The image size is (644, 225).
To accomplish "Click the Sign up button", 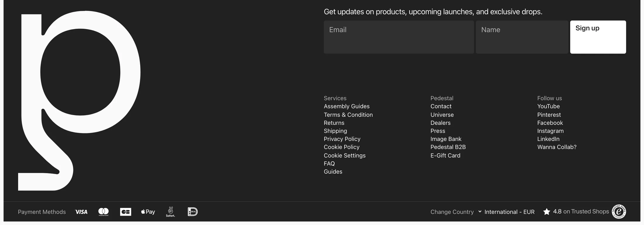I will click(598, 37).
